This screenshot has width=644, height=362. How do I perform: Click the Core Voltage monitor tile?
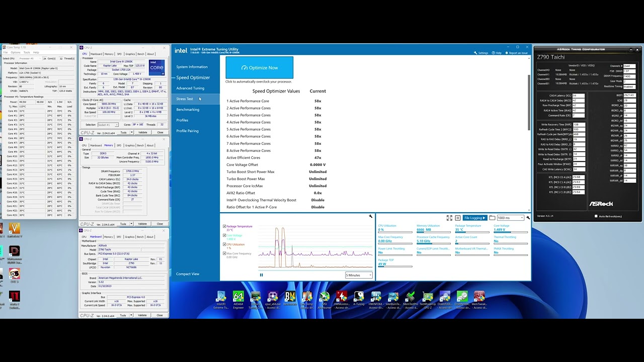coord(510,229)
